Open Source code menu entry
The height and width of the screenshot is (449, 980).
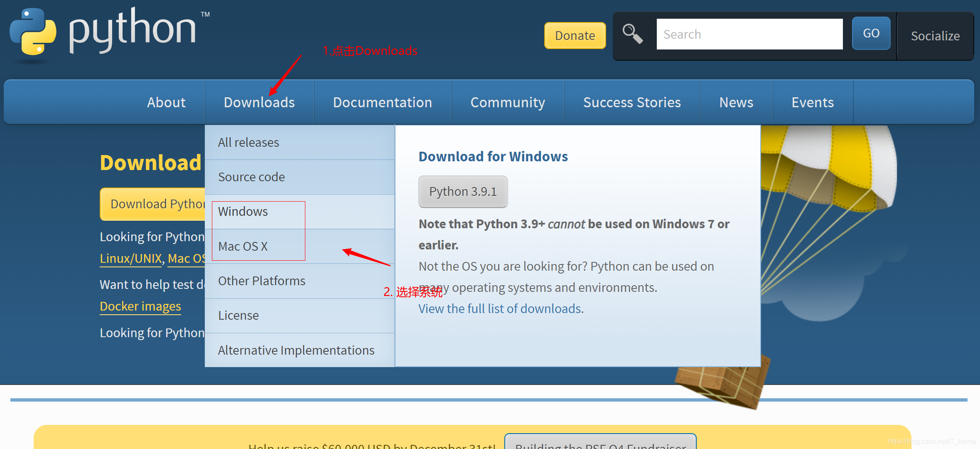tap(251, 177)
